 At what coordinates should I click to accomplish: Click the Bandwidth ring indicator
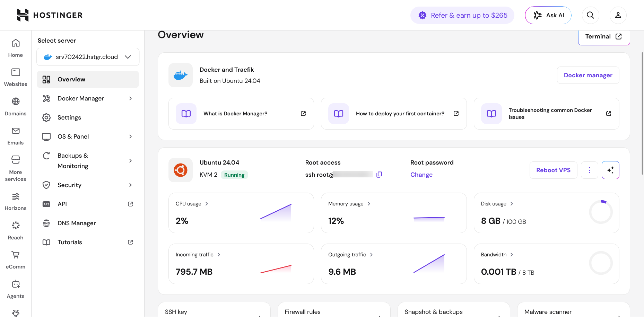pyautogui.click(x=601, y=263)
